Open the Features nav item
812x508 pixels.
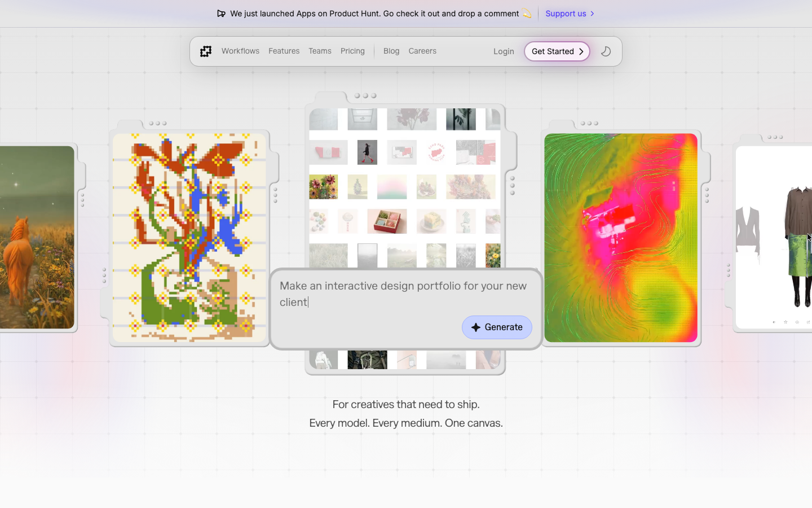(x=284, y=51)
